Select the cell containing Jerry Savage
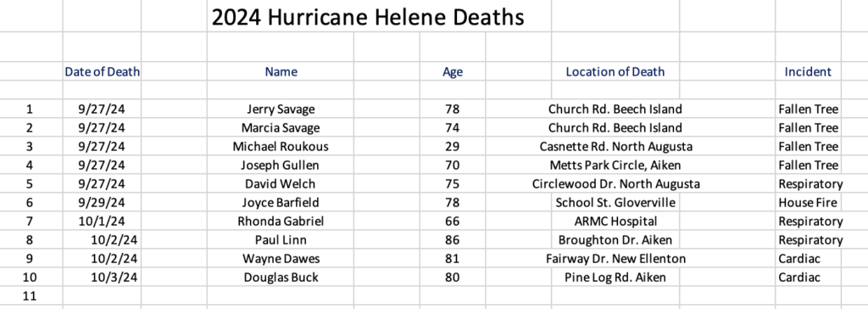Screen dimensions: 868x309 tap(281, 110)
